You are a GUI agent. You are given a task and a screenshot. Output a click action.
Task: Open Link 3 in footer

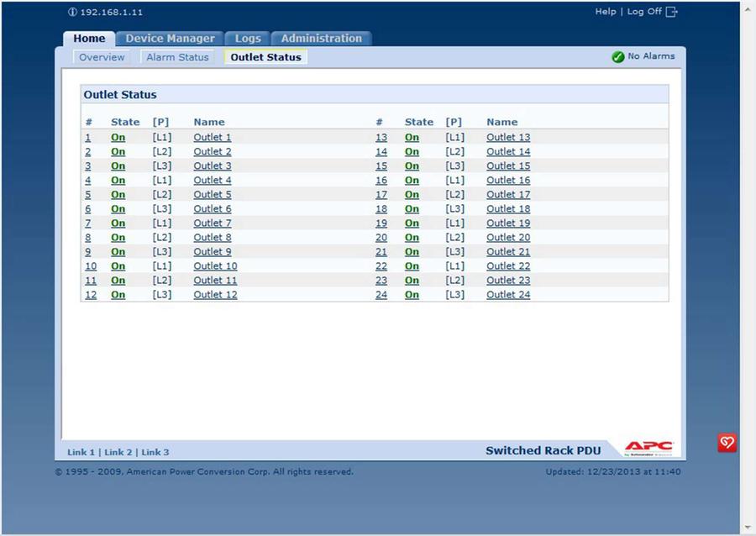coord(155,452)
